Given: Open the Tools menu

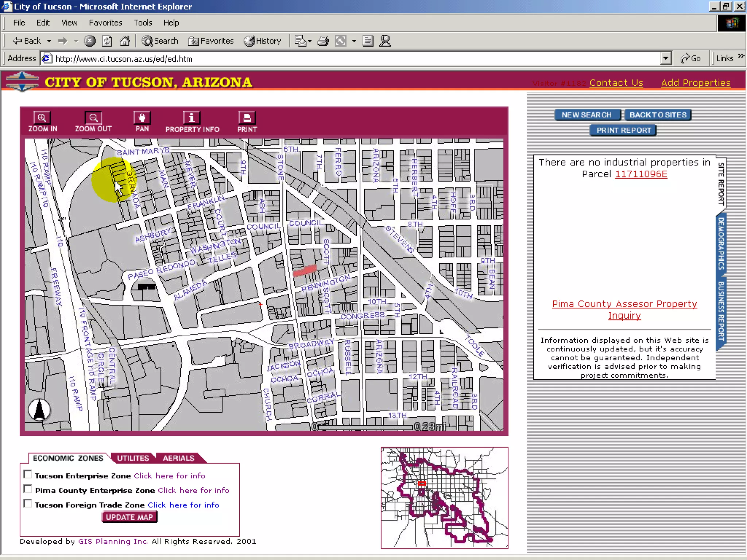Looking at the screenshot, I should pos(143,23).
